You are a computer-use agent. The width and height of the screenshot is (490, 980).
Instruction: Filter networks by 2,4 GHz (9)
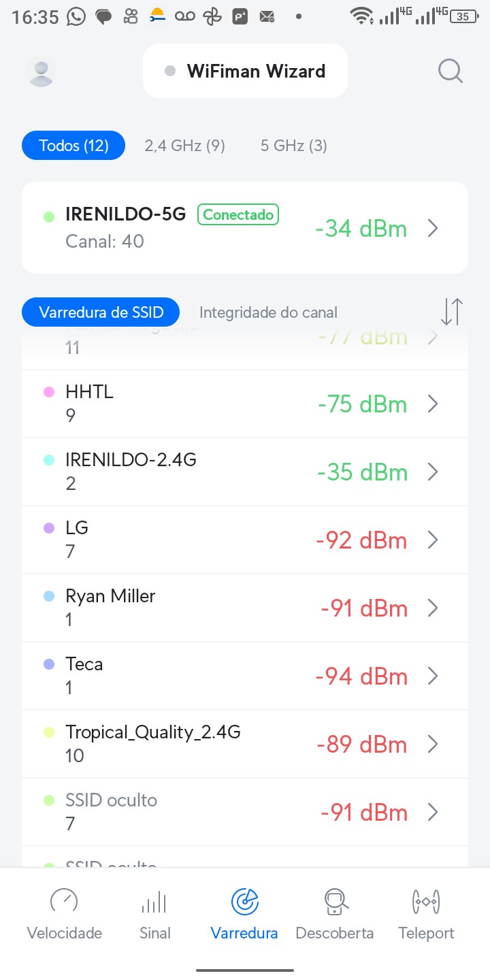[184, 146]
